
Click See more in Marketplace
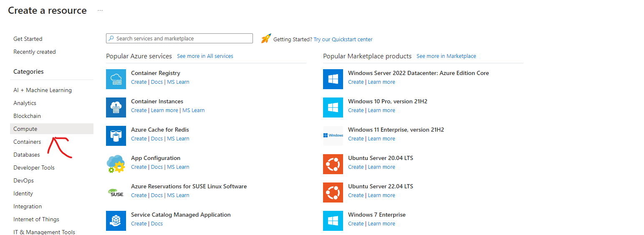point(446,56)
